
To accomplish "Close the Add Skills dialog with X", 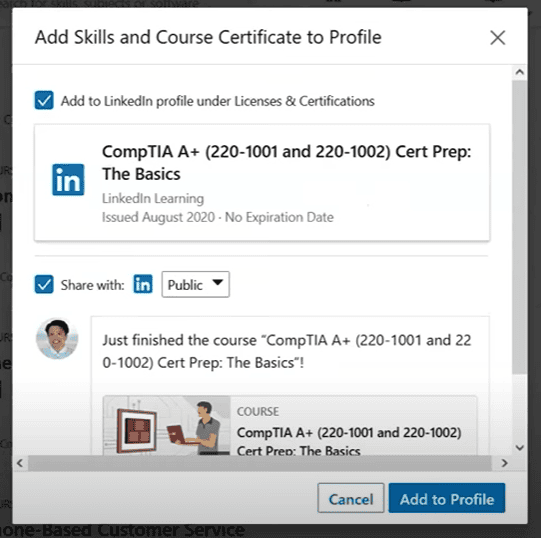I will pos(498,38).
